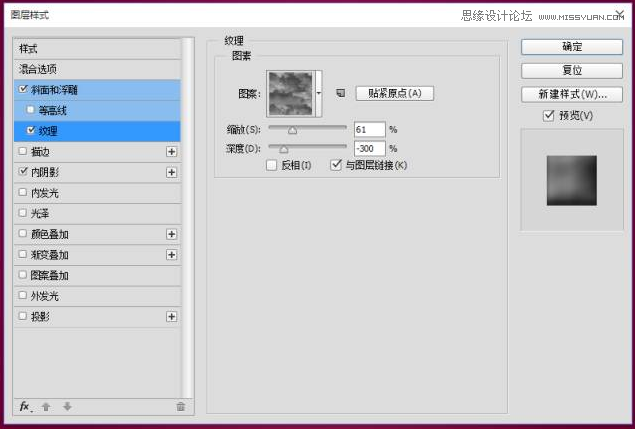Image resolution: width=635 pixels, height=429 pixels.
Task: Toggle the 纹理 checkbox
Action: click(30, 130)
